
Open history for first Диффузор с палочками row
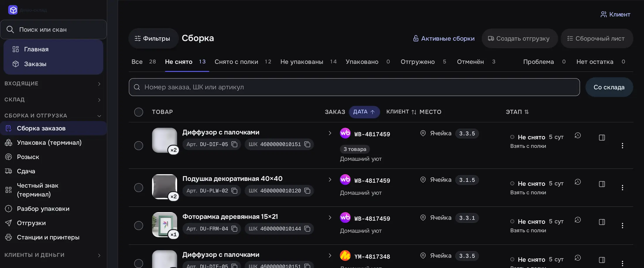click(578, 136)
